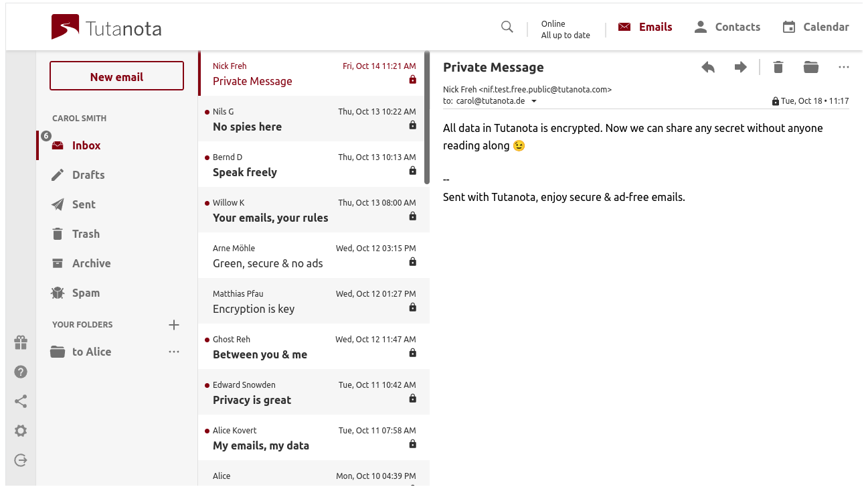Open the help question mark icon

21,372
